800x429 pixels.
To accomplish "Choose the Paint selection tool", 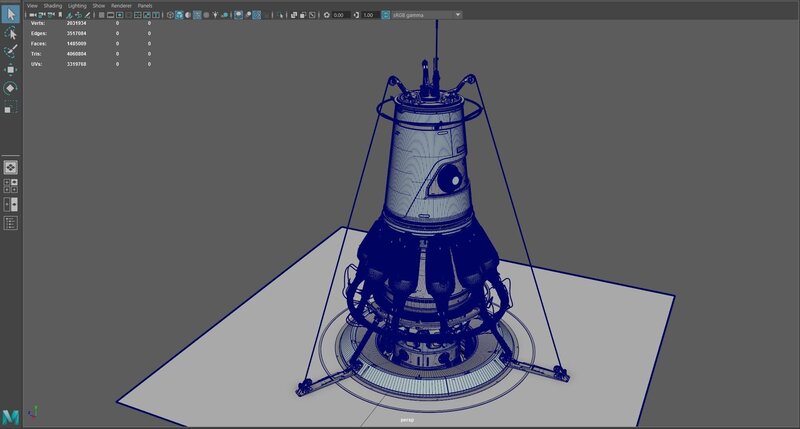I will point(11,51).
